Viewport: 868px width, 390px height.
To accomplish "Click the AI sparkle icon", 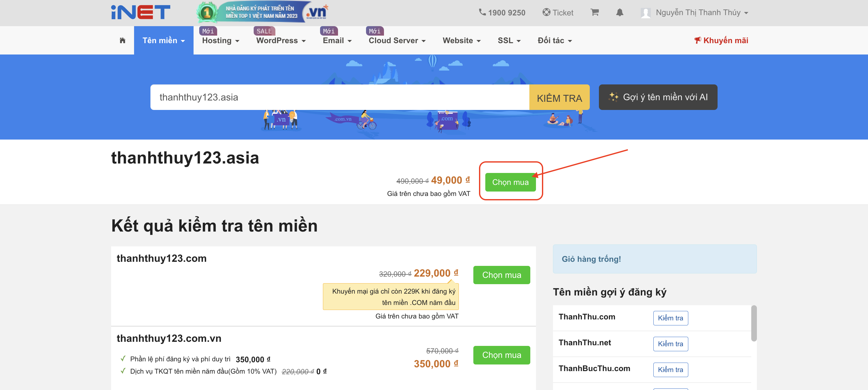I will [x=613, y=97].
